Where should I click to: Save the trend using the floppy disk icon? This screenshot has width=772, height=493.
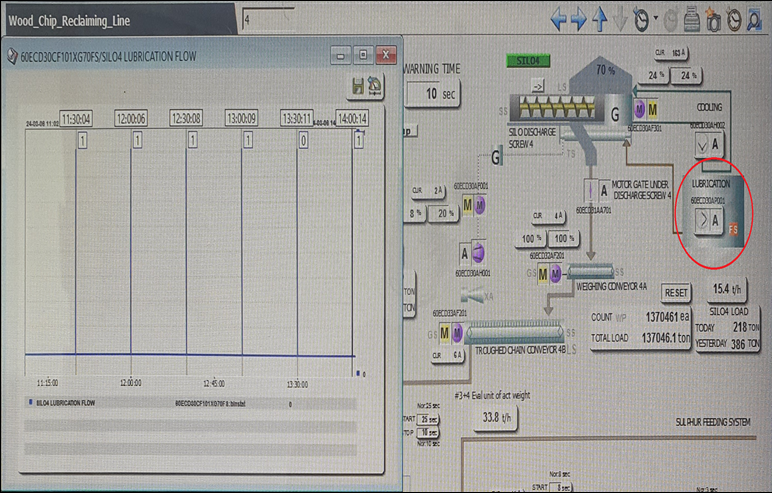click(x=356, y=87)
